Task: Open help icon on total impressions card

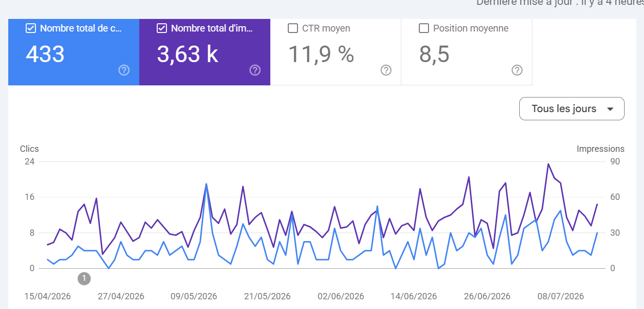Action: tap(255, 70)
